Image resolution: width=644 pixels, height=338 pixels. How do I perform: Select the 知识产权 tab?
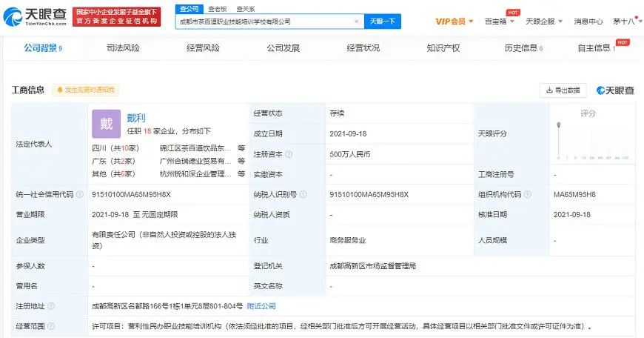[443, 48]
